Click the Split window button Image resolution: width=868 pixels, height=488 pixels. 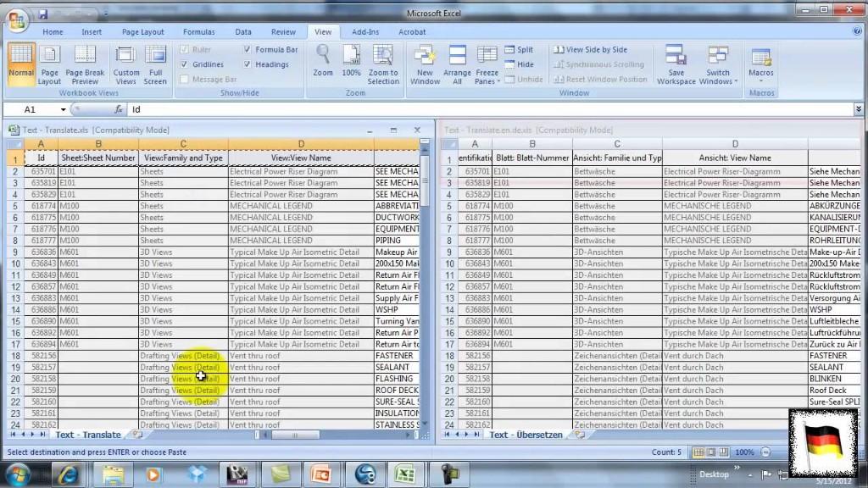519,49
